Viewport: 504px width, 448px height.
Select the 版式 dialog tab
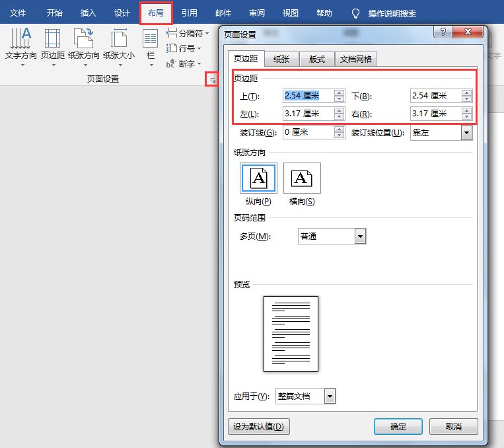(317, 59)
